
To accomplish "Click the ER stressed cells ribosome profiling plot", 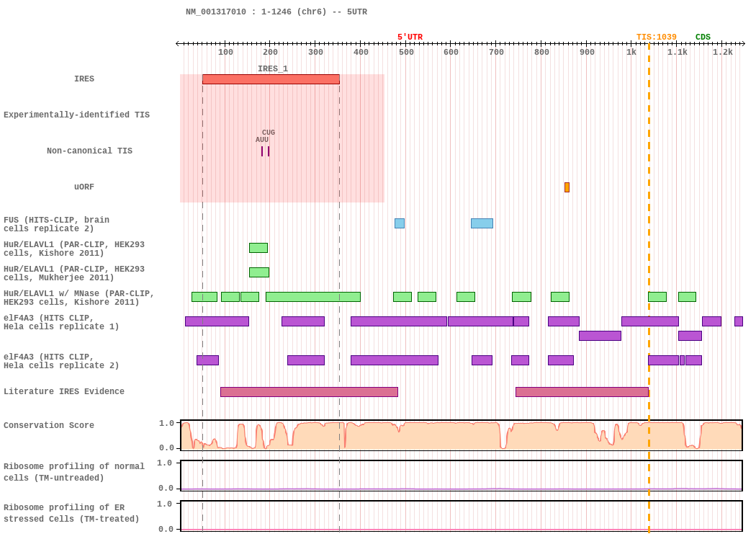I will 461,515.
